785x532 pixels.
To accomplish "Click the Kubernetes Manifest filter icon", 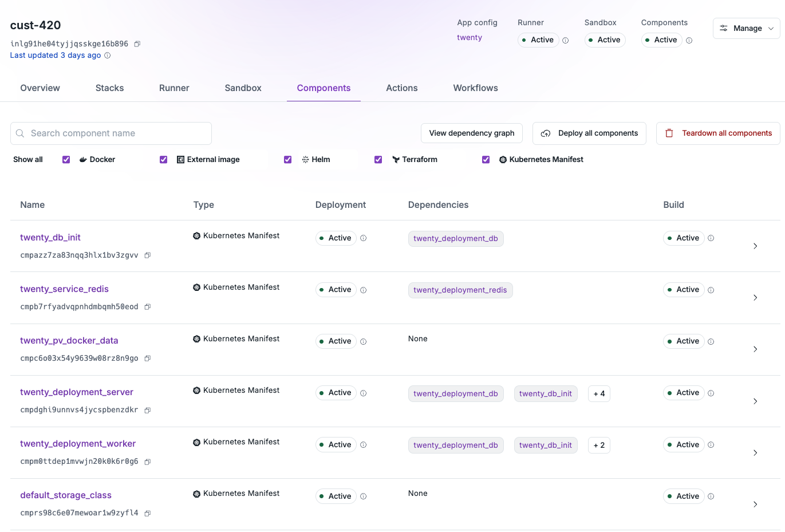I will point(503,159).
